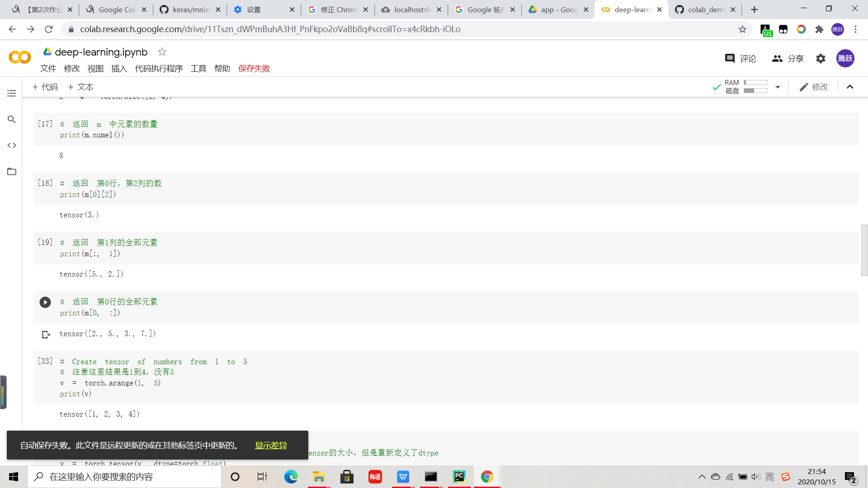Open the search panel icon in sidebar

(12, 119)
